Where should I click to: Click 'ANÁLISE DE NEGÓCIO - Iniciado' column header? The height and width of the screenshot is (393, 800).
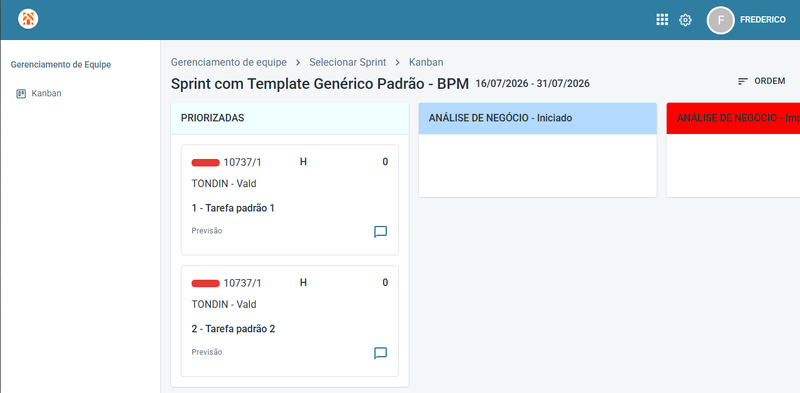(x=538, y=118)
